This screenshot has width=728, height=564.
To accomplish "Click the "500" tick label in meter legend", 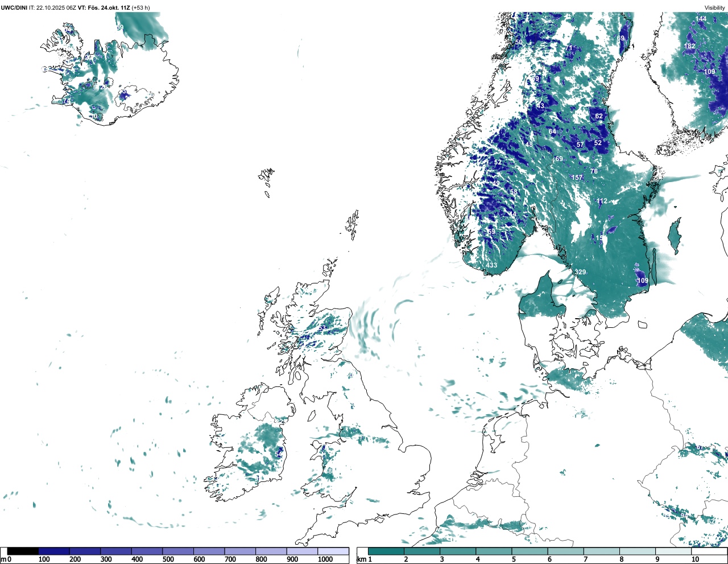I will tap(168, 559).
